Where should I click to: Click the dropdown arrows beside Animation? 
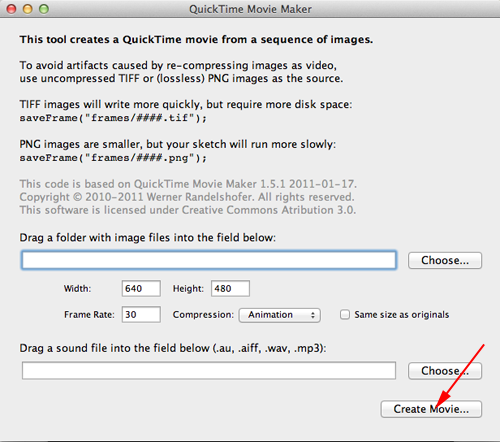[x=313, y=315]
